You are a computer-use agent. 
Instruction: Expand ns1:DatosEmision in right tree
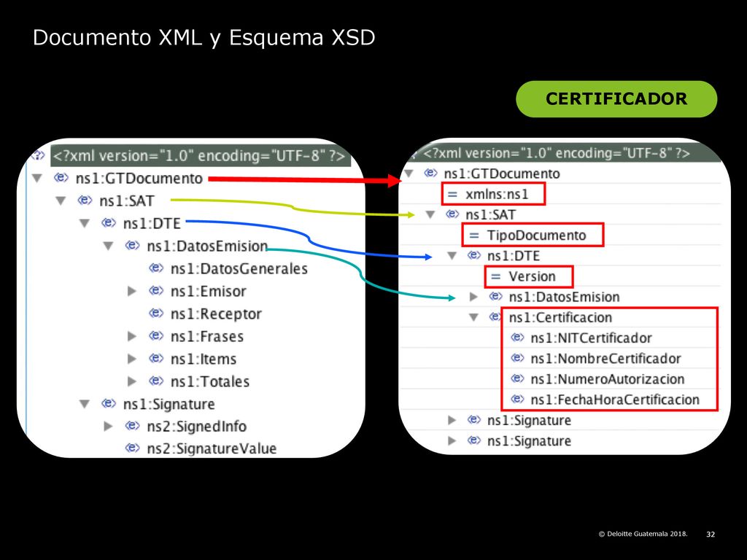473,297
